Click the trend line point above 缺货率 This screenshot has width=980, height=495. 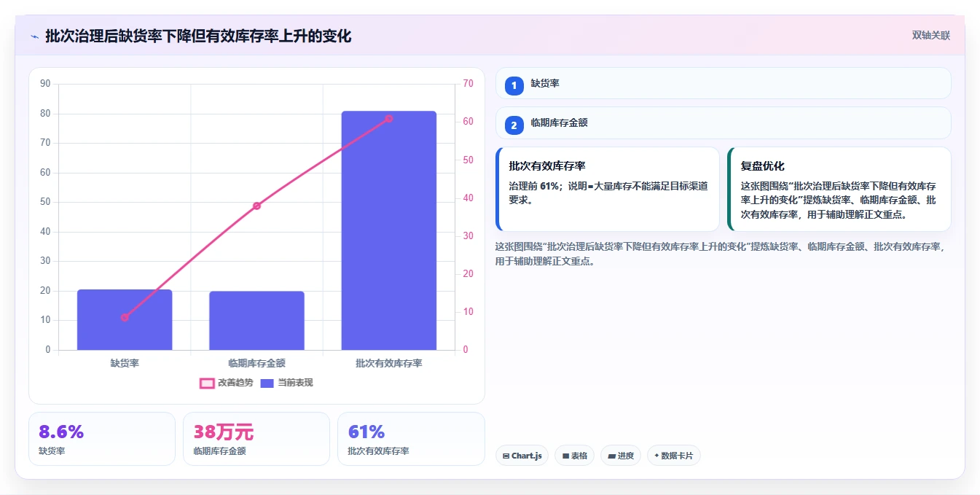click(x=125, y=317)
